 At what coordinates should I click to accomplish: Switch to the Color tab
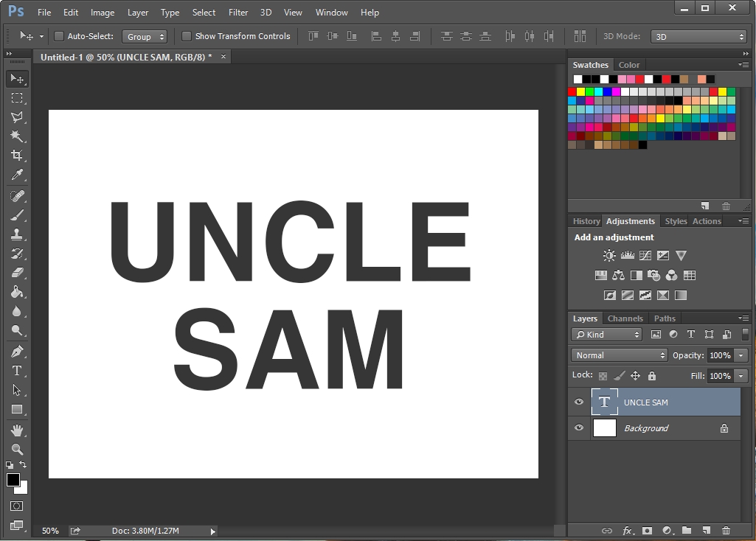pos(629,65)
